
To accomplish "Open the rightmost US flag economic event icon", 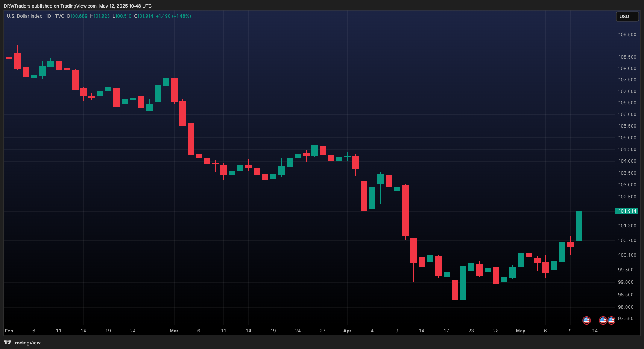I will [611, 320].
